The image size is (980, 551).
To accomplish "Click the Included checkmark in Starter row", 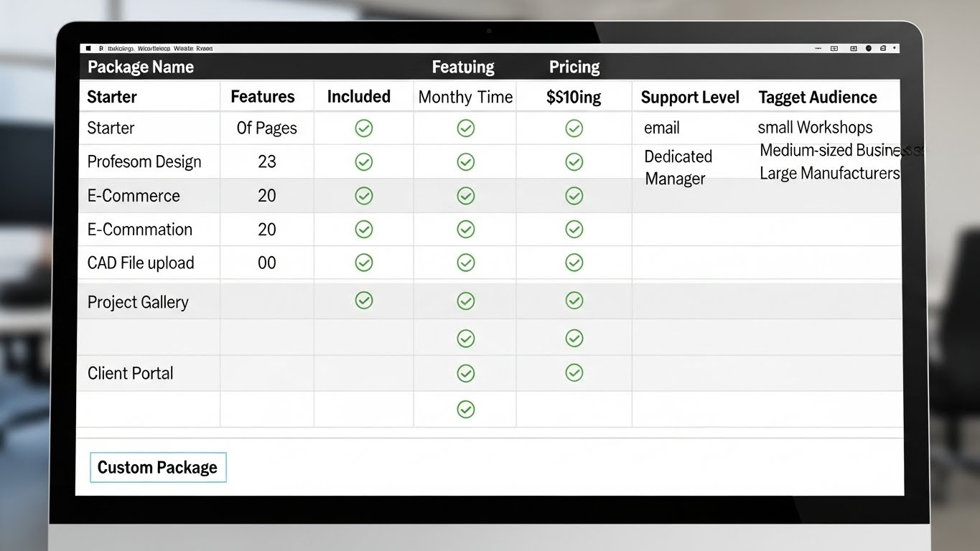I will pyautogui.click(x=364, y=128).
